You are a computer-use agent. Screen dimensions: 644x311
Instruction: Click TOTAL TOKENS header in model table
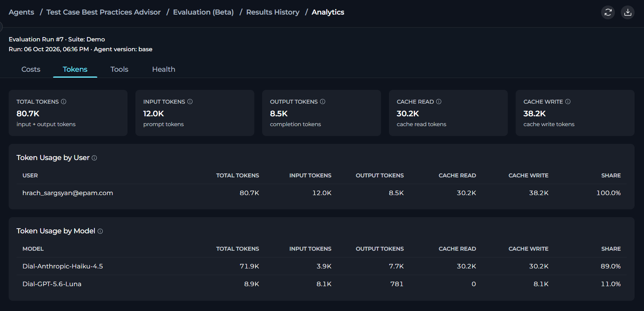point(237,249)
